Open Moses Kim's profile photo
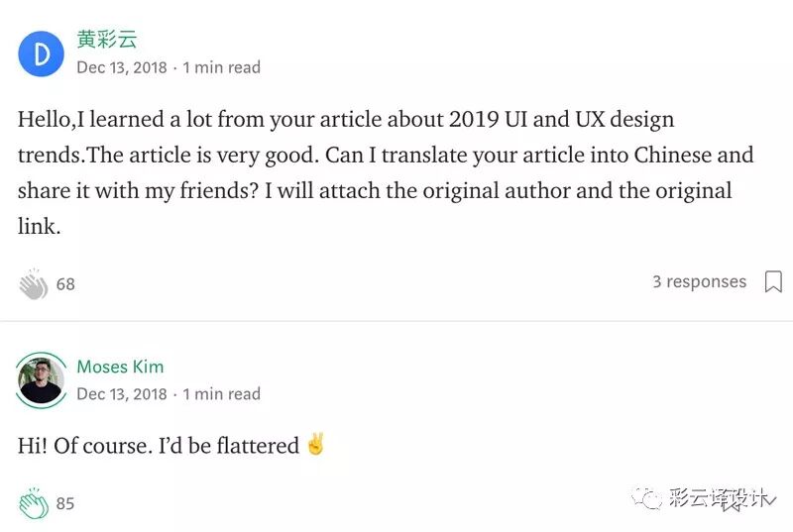 click(x=41, y=379)
